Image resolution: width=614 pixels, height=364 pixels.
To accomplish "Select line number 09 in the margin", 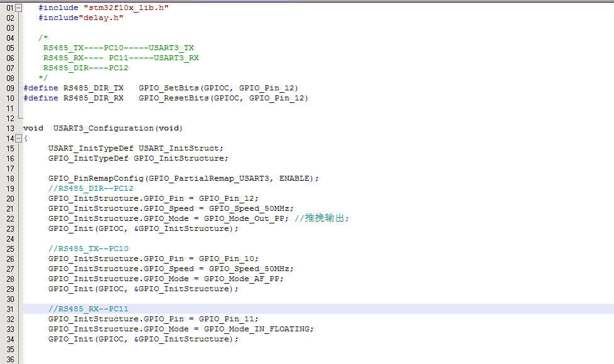I will pyautogui.click(x=9, y=88).
